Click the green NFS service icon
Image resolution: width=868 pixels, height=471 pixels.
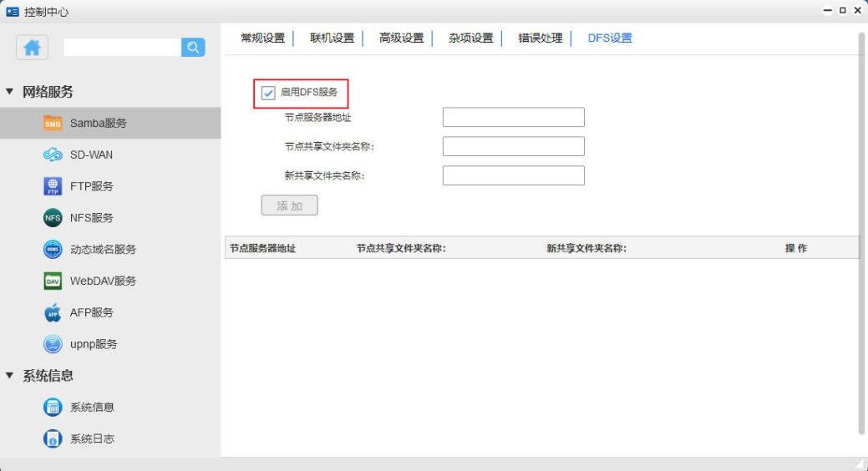point(53,218)
